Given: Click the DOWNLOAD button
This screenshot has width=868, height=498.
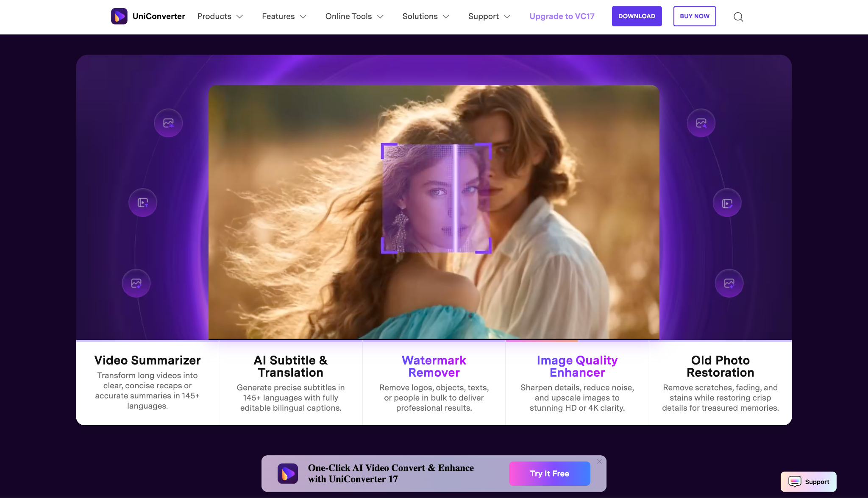Looking at the screenshot, I should pos(637,16).
